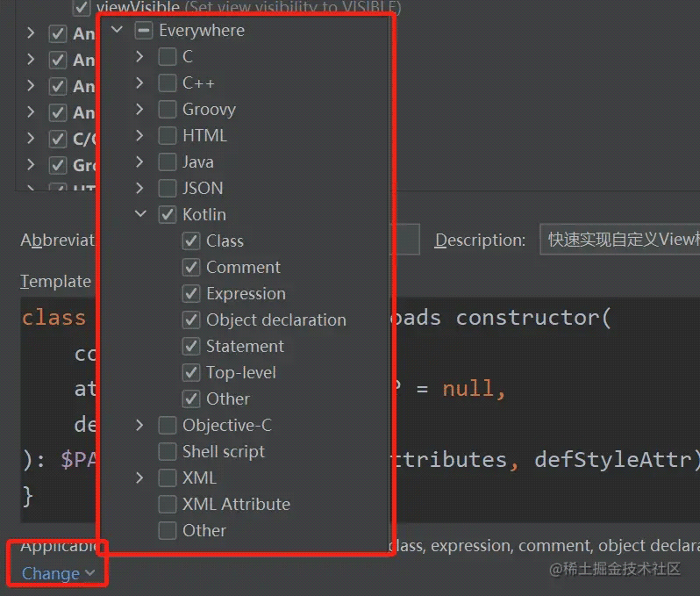Click the Change link
Screen dimensions: 700x596
click(x=51, y=573)
